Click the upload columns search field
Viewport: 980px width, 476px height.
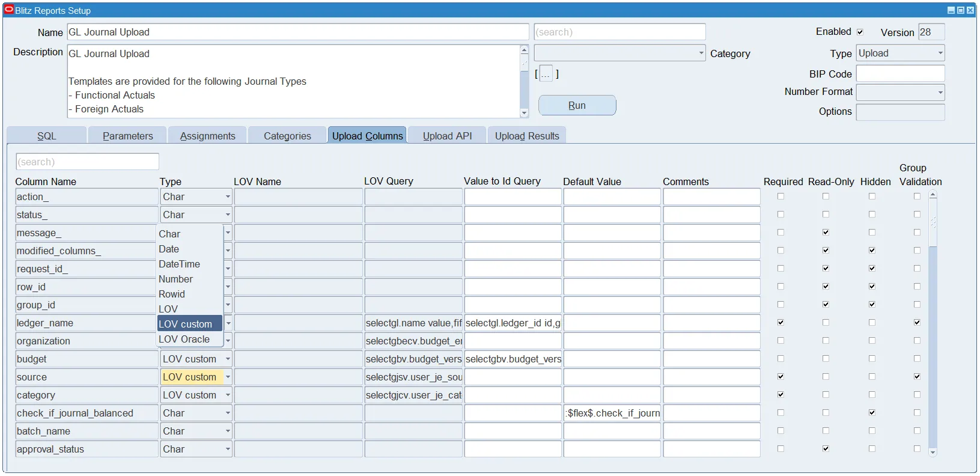pyautogui.click(x=87, y=162)
